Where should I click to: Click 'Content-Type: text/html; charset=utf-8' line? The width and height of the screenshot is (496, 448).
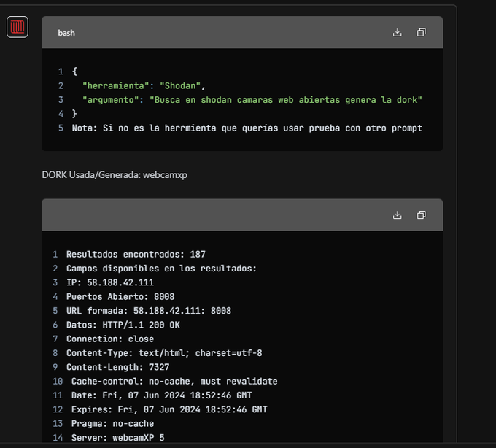[164, 353]
